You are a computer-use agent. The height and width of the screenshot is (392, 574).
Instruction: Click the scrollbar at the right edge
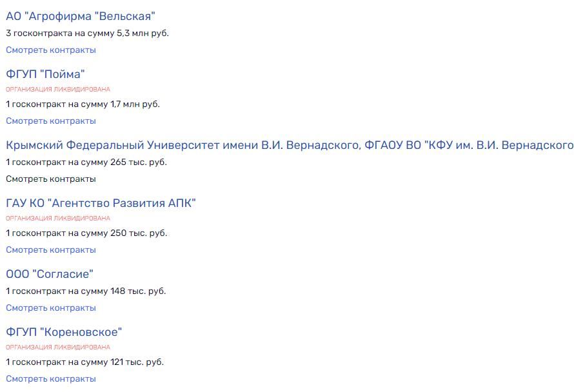click(571, 193)
